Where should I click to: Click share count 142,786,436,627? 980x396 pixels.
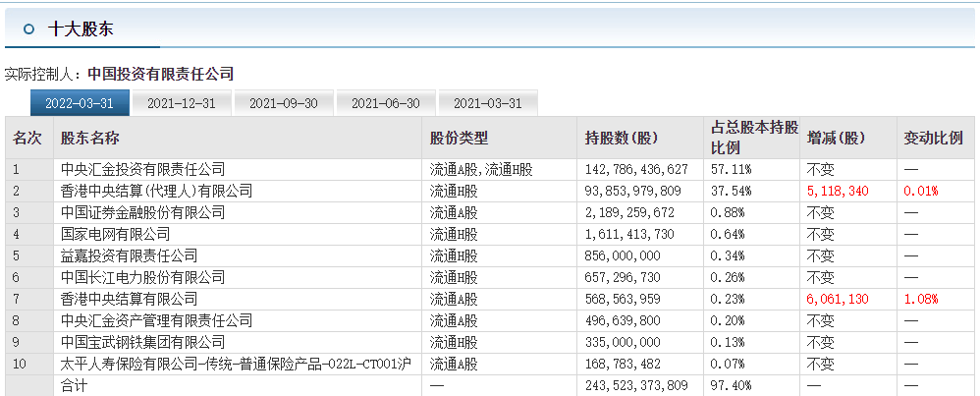(636, 170)
